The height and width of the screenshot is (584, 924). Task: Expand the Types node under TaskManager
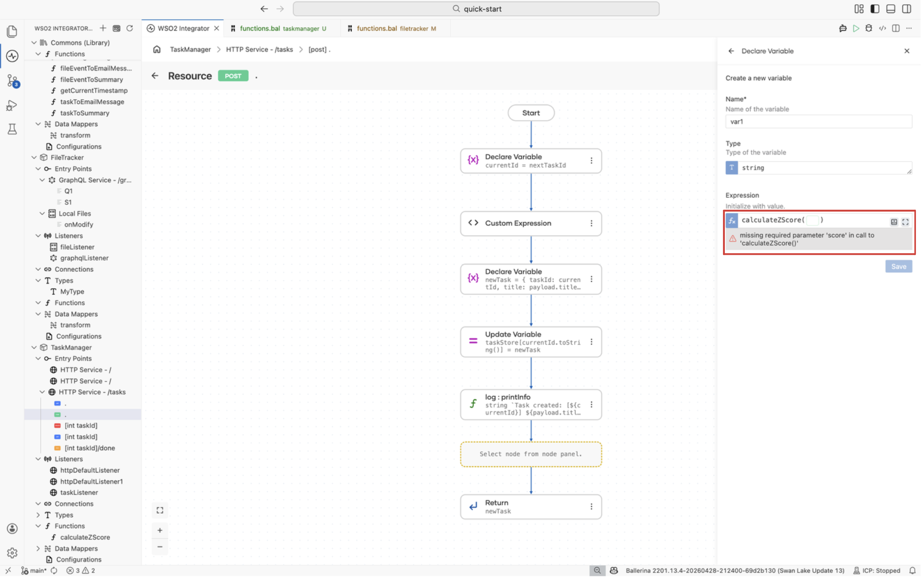tap(38, 515)
